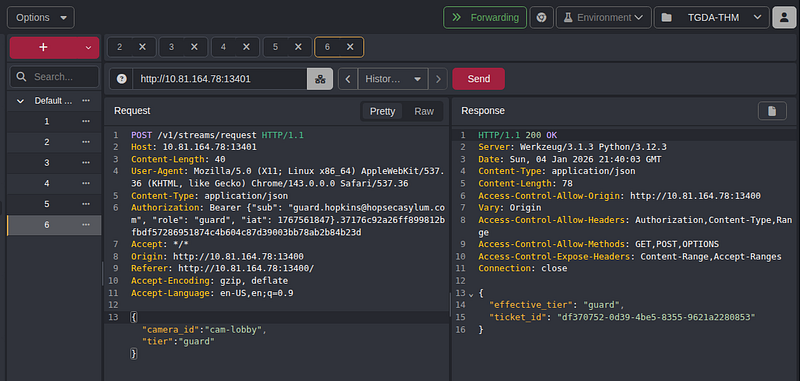Open the History dropdown

393,79
